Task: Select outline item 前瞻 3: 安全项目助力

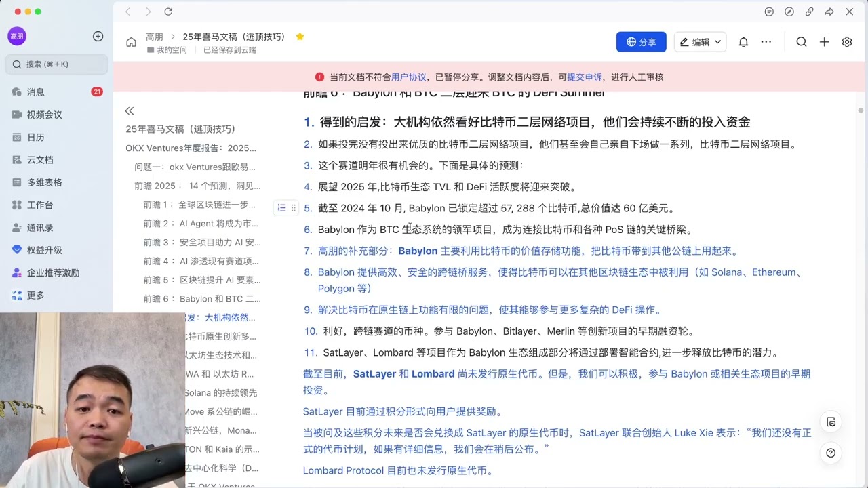Action: click(x=202, y=242)
